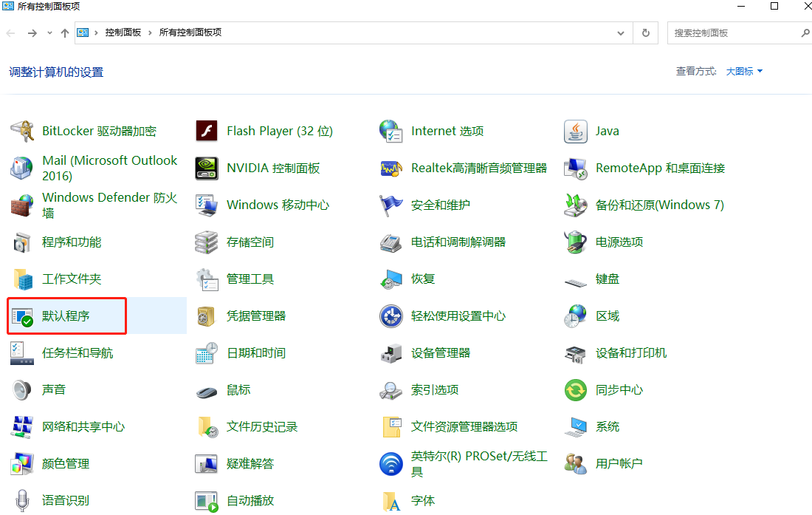
Task: Open 英特尔(R) PROSet/无线工具 icon
Action: coord(391,464)
